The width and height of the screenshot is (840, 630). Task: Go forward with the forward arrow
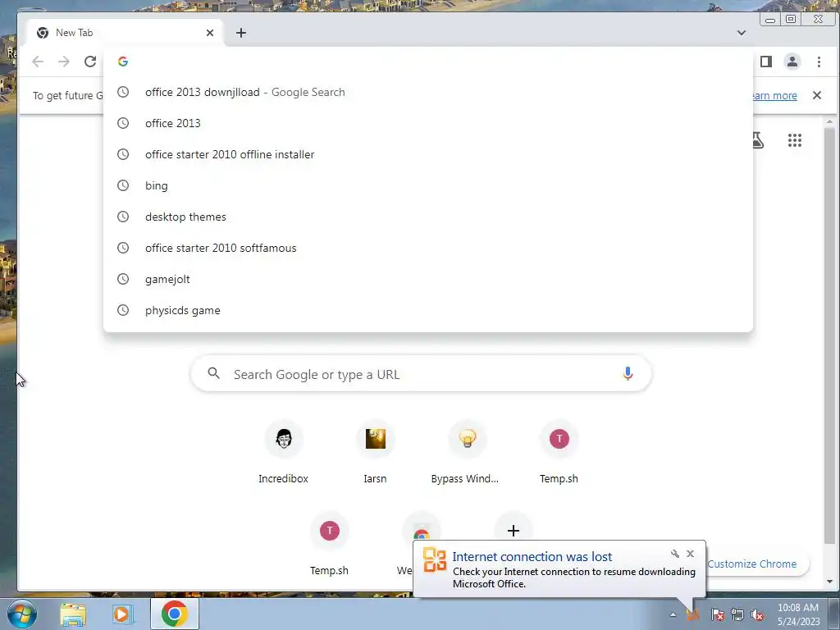[x=64, y=62]
